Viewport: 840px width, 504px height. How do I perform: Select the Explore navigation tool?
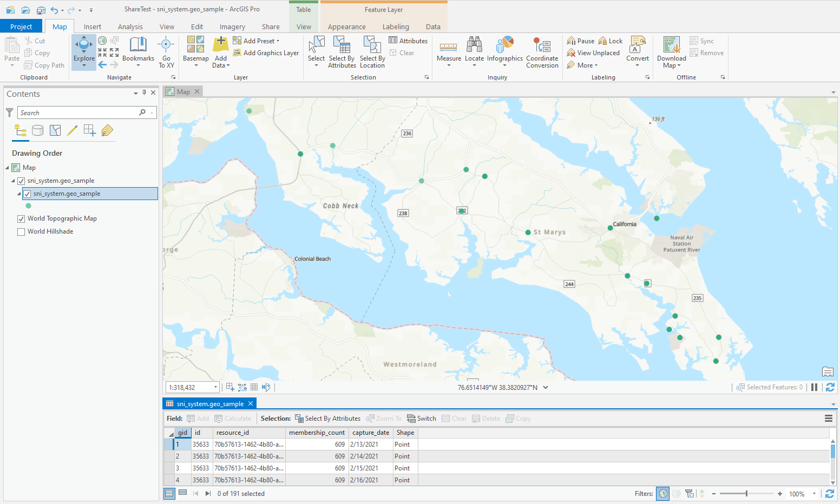click(84, 45)
